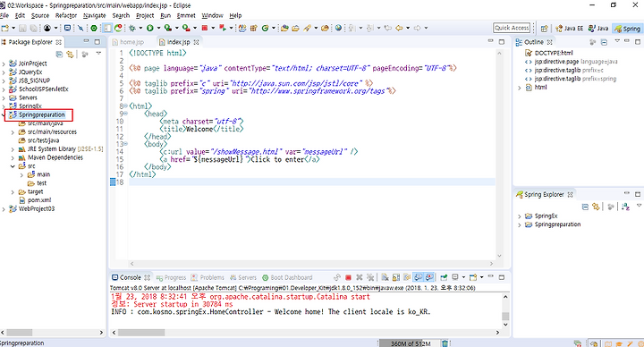
Task: Click the Package Explorer horizontal scrollbar thumb
Action: click(20, 332)
